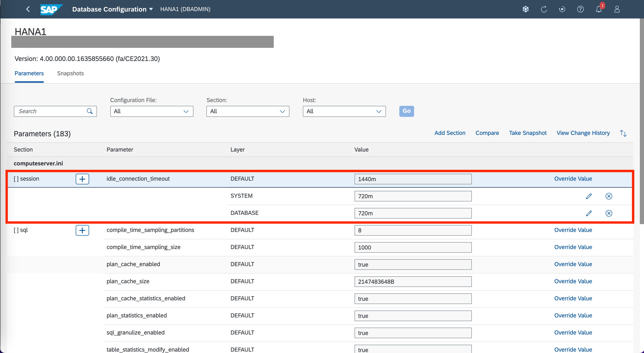Switch to the Snapshots tab
Viewport: 644px width, 353px height.
(x=70, y=73)
